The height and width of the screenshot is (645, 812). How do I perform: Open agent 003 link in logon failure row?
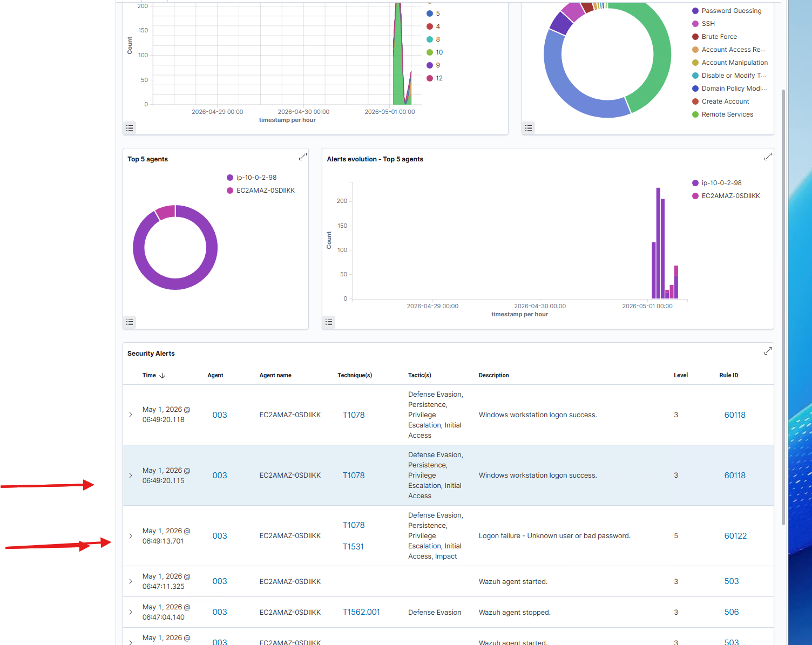click(x=220, y=536)
